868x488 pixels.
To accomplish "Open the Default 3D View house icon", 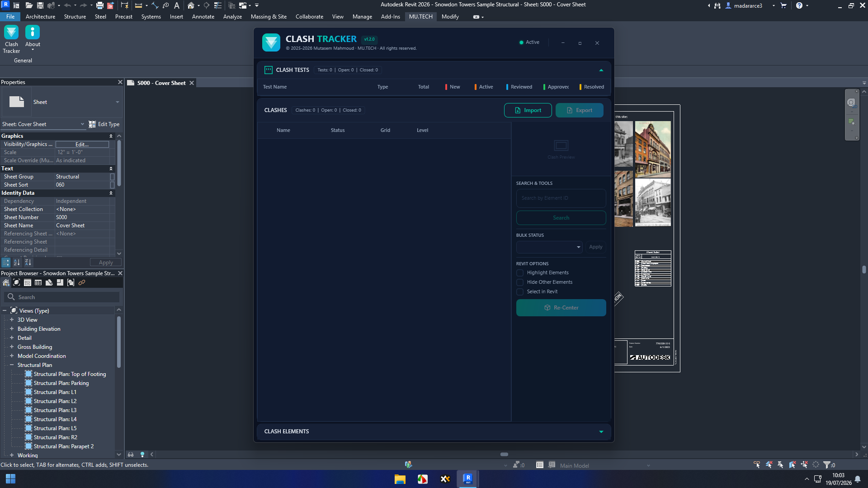I will [191, 5].
